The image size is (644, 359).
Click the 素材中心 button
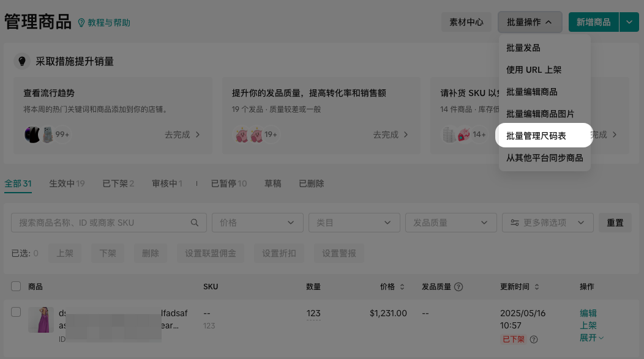point(466,22)
